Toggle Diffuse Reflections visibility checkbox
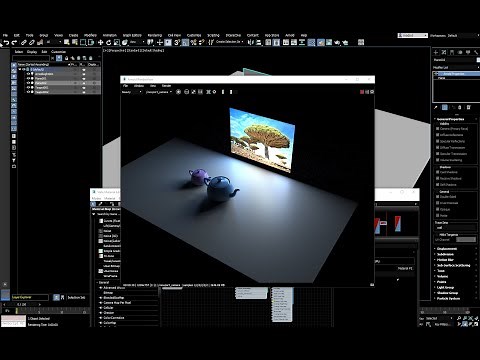 tap(438, 135)
